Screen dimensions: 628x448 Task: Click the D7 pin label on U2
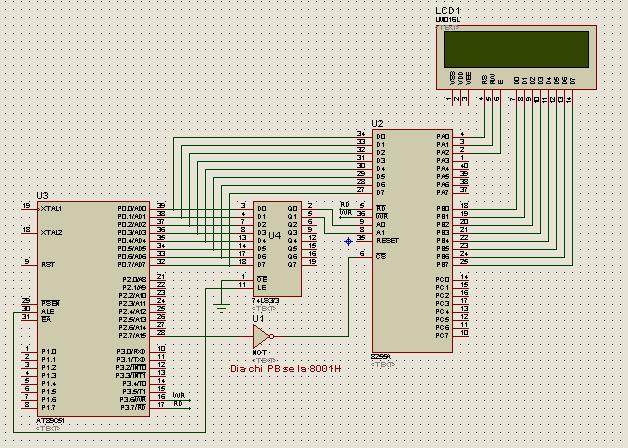click(380, 193)
